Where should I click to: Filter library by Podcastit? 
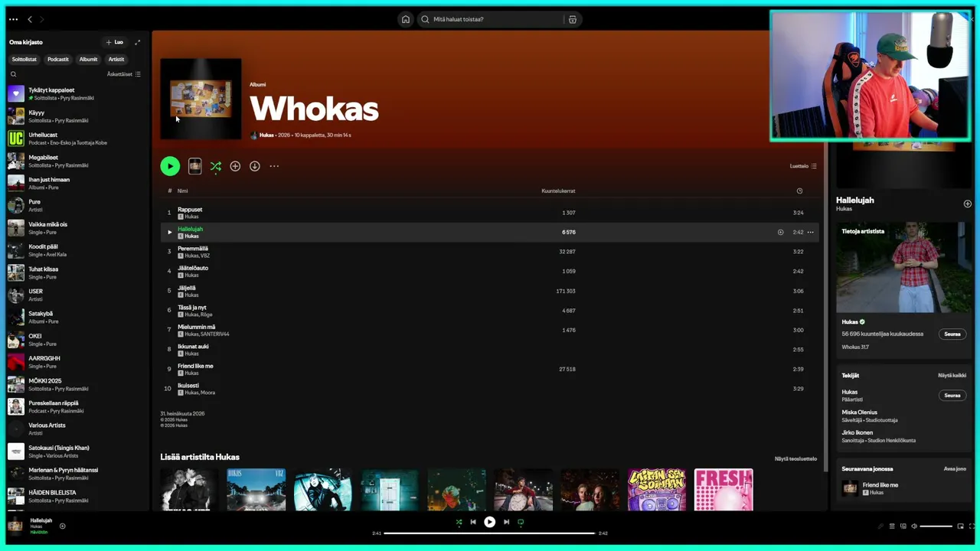pyautogui.click(x=58, y=59)
